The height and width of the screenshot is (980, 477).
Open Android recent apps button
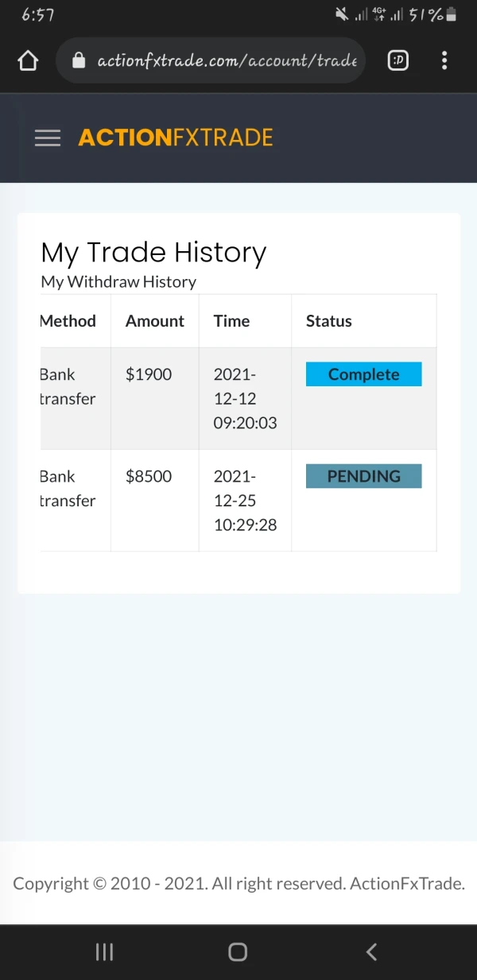(x=104, y=951)
